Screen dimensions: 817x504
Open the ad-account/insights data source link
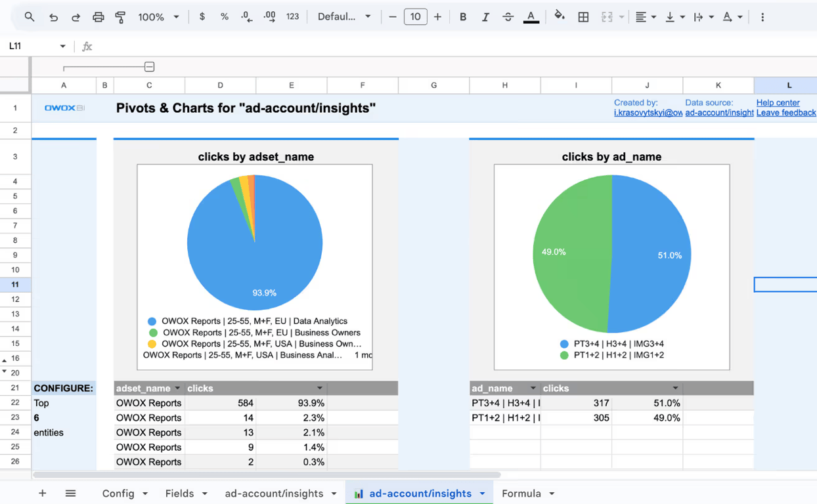tap(719, 113)
